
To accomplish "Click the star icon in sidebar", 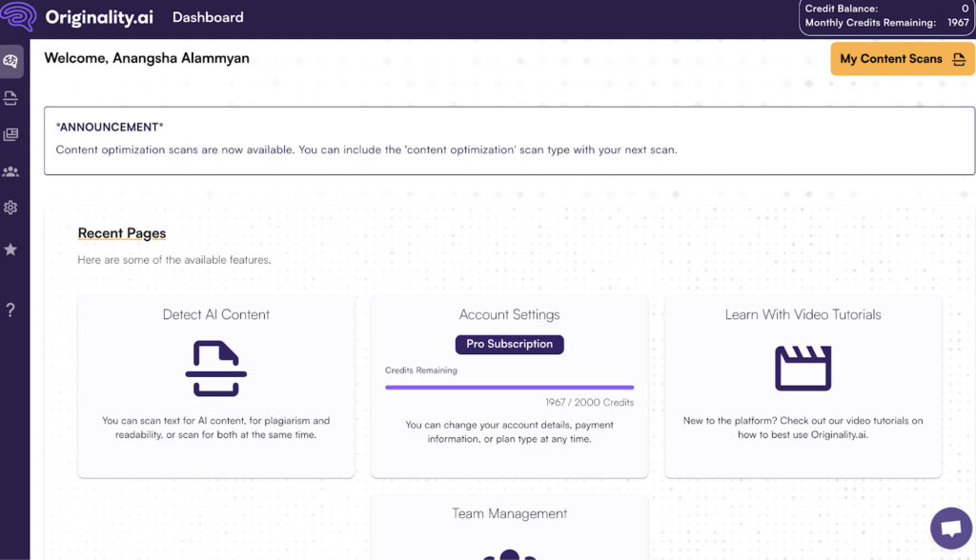I will tap(10, 250).
